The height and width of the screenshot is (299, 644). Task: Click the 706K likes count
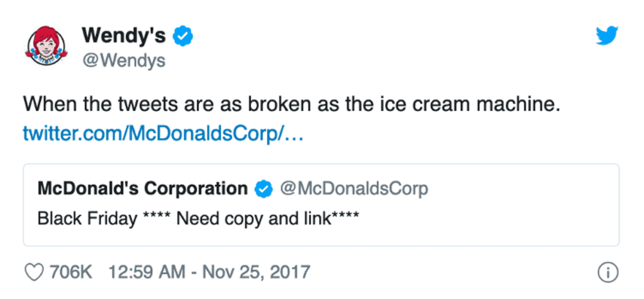click(x=71, y=273)
